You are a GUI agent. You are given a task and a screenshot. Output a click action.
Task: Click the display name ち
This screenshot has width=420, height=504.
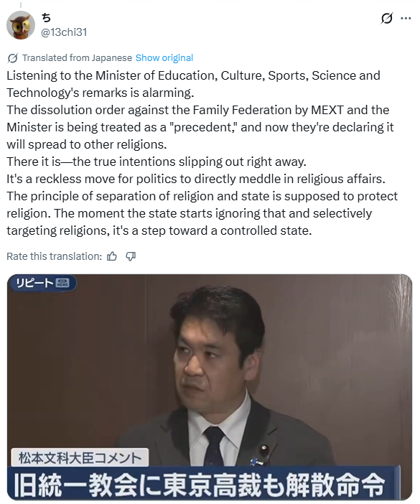(x=46, y=18)
